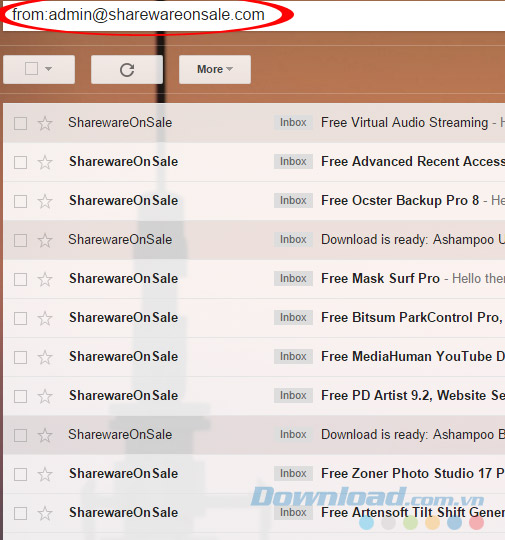
Task: Click the search field containing from:admin@sharewareonsale.com
Action: point(254,15)
